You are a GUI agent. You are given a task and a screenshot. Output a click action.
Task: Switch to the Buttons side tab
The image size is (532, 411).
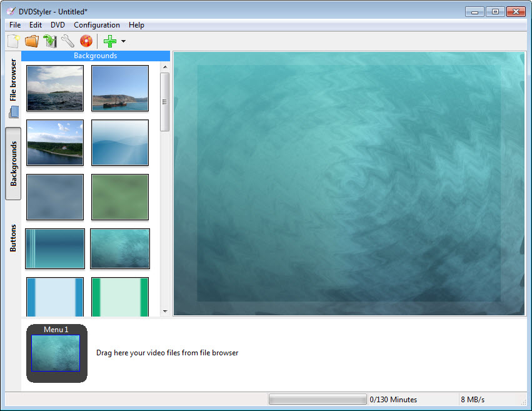[x=13, y=238]
